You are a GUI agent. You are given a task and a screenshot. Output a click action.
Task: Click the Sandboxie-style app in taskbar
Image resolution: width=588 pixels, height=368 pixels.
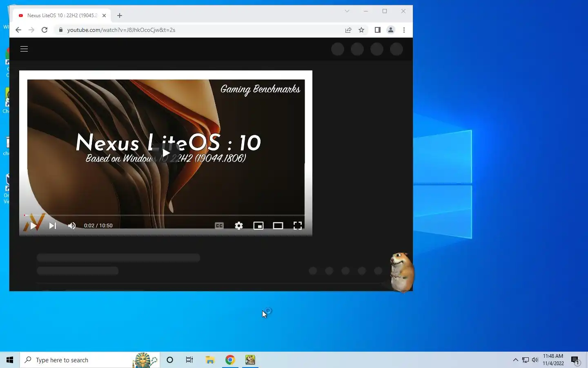click(250, 360)
